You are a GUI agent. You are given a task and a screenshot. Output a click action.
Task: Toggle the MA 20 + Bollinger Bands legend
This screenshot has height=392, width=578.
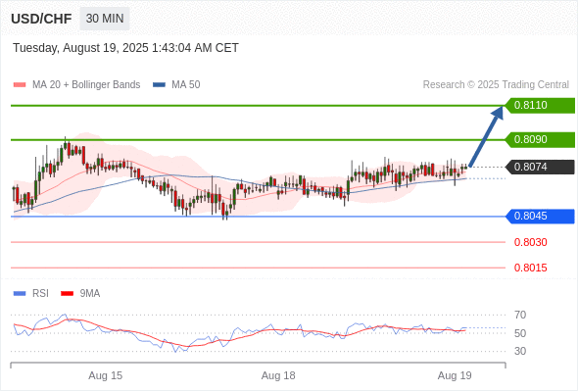76,85
